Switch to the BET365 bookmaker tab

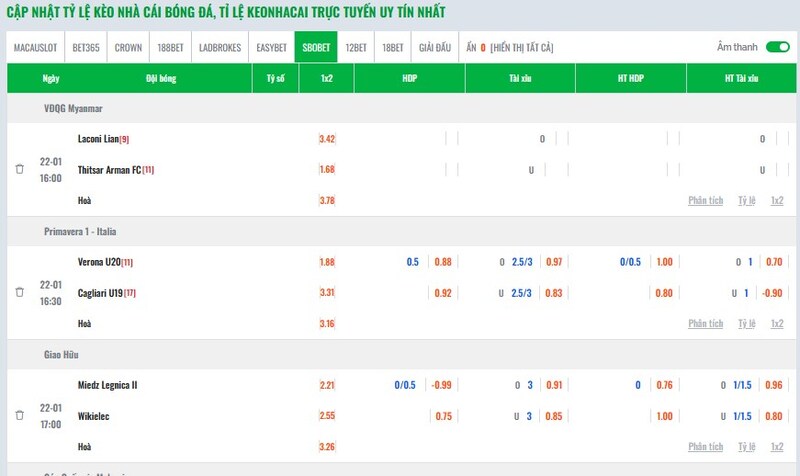tap(85, 47)
